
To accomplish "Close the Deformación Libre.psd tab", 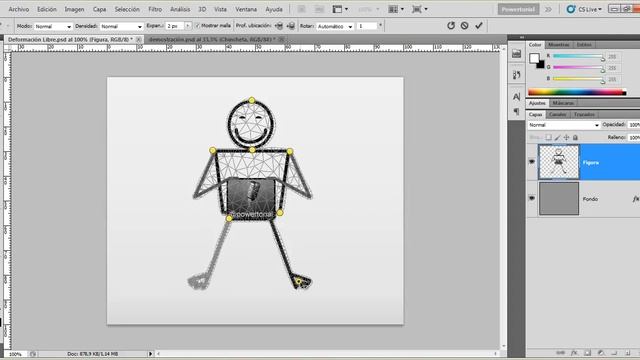I will tap(139, 40).
